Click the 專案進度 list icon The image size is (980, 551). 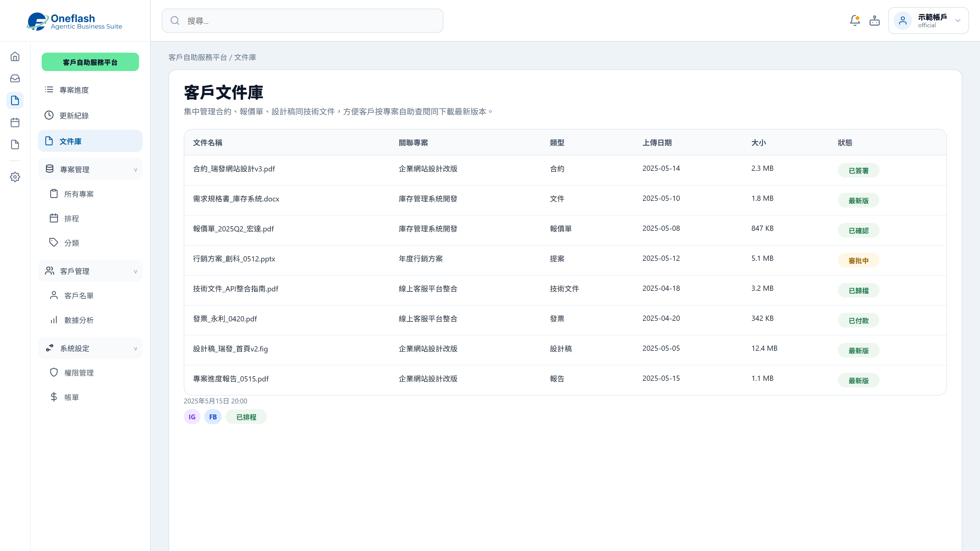click(x=49, y=89)
